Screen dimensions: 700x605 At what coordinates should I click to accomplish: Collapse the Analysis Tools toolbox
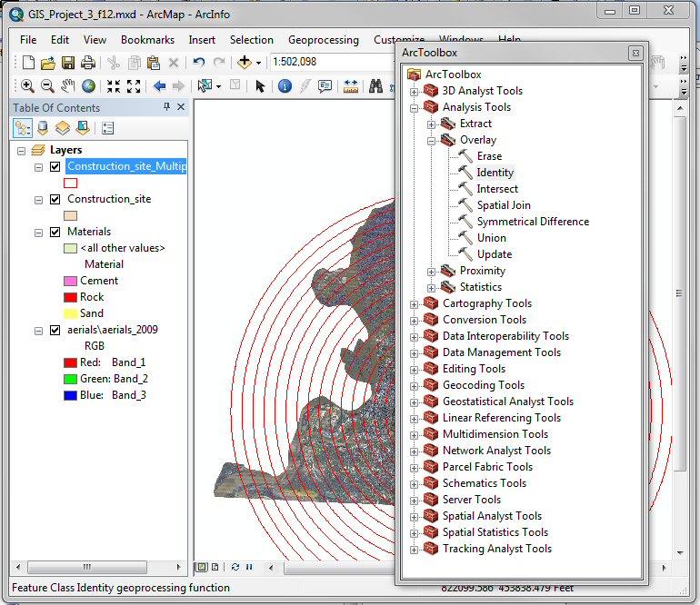pos(414,108)
